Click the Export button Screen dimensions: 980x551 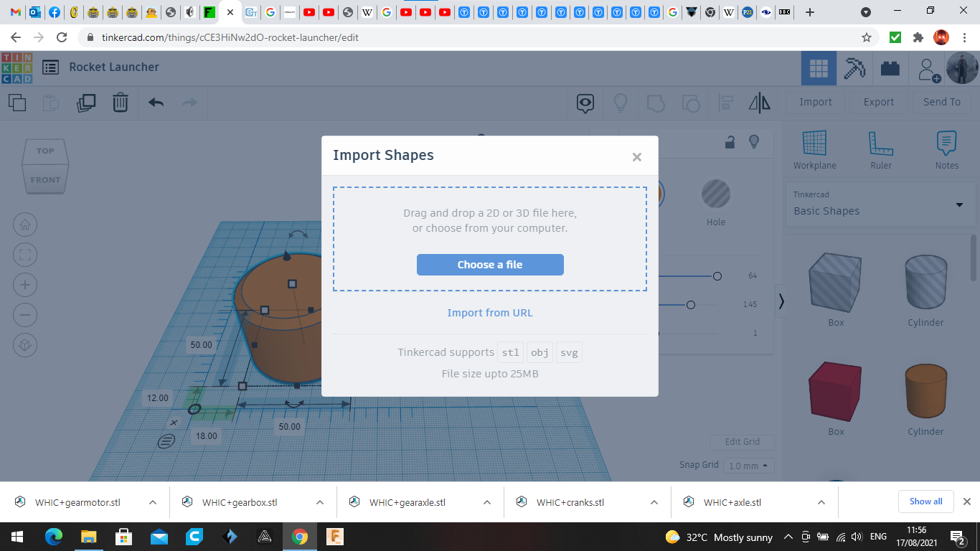[879, 102]
